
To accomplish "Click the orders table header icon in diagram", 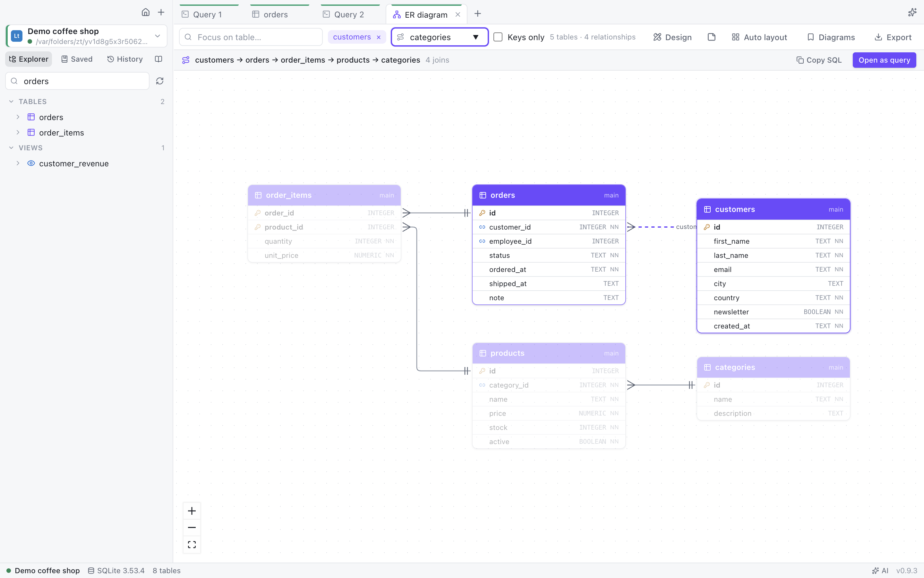I will 483,195.
